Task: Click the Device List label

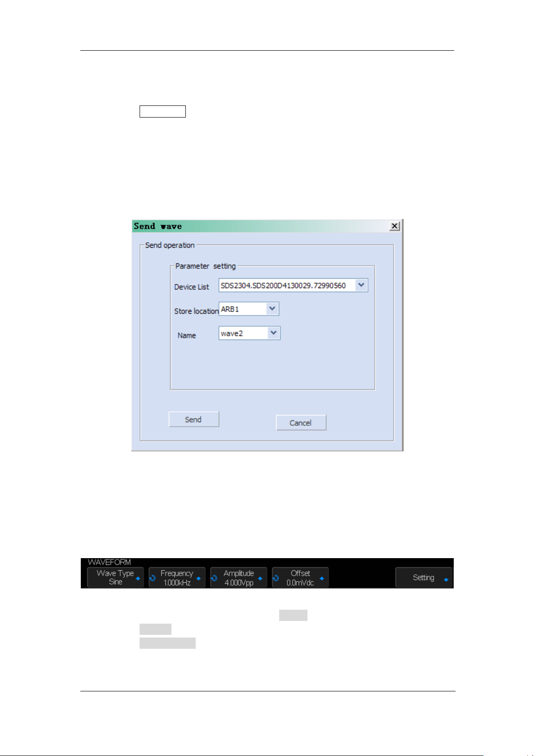Action: 192,287
